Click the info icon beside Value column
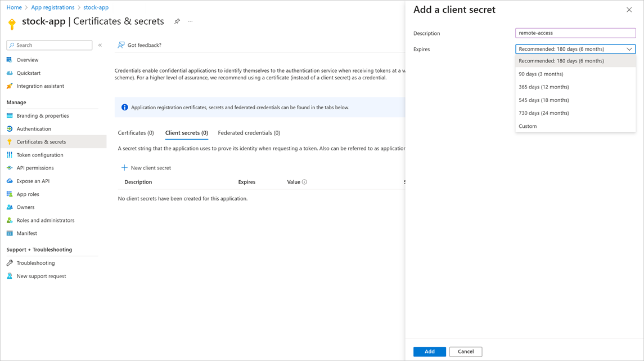Screen dimensions: 644x361 (304, 182)
